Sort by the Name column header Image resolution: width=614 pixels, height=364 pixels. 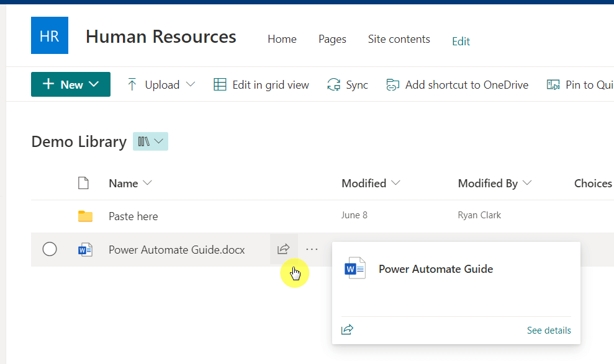point(130,183)
